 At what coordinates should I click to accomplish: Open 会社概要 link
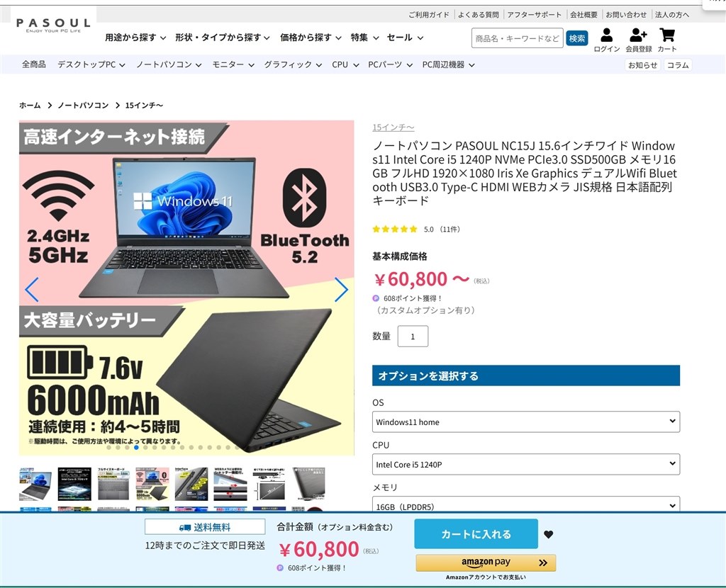coord(583,15)
